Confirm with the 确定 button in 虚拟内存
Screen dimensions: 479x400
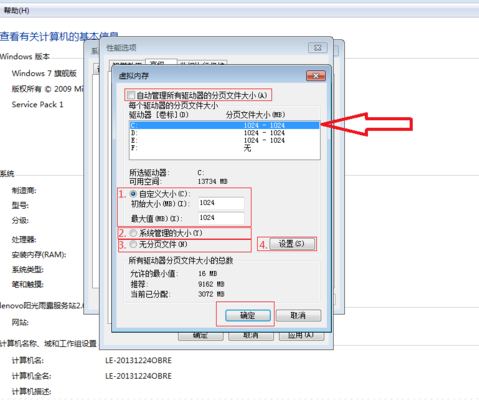click(248, 316)
